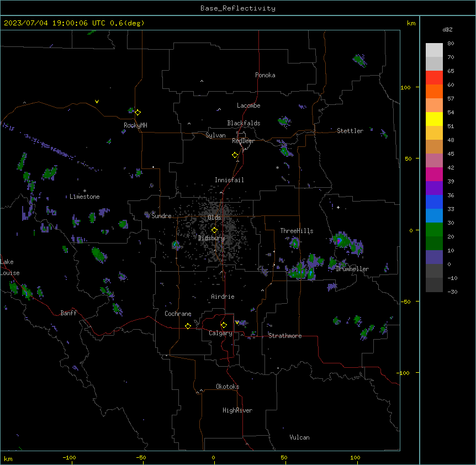This screenshot has height=465, width=476.
Task: Select the light grey 80 dBZ legend swatch
Action: coord(434,50)
